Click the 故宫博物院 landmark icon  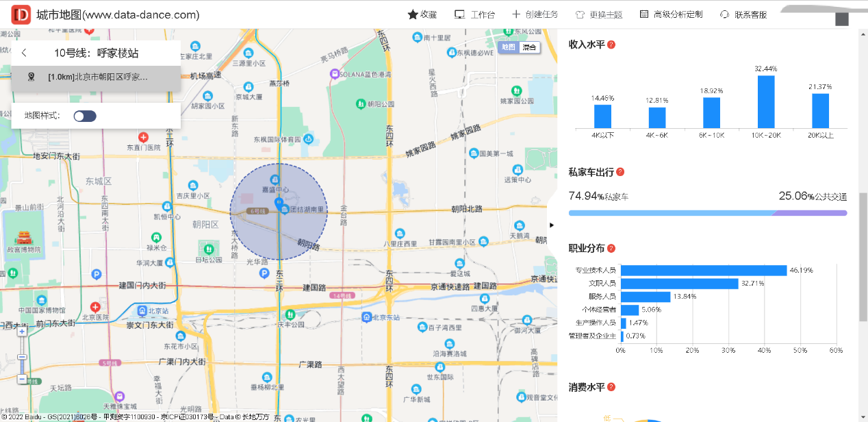point(24,238)
